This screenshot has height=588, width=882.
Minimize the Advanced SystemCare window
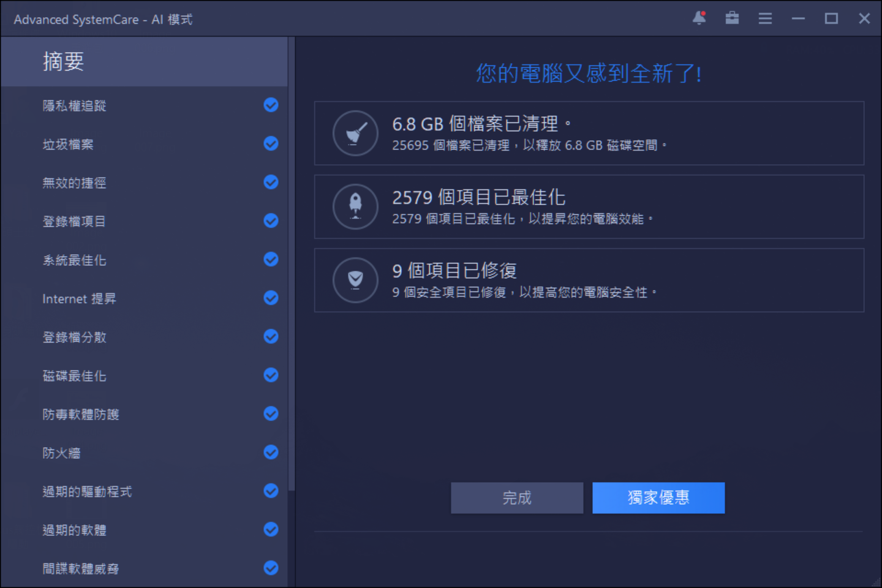pyautogui.click(x=798, y=18)
